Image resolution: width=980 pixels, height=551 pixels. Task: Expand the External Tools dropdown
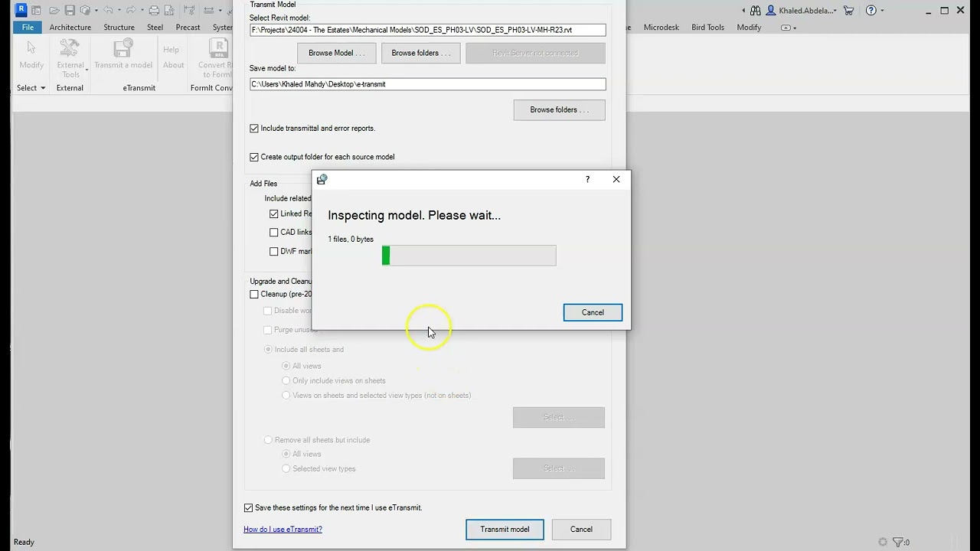click(87, 70)
